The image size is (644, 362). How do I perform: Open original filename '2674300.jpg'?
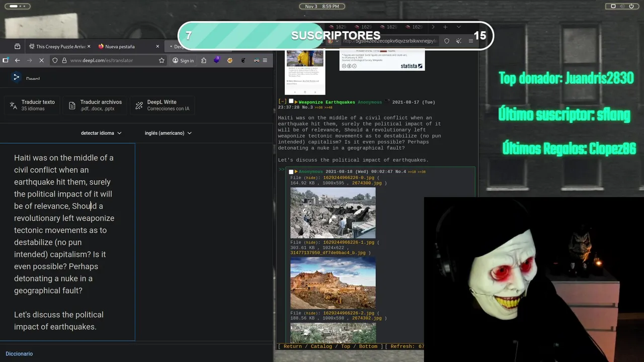(366, 183)
